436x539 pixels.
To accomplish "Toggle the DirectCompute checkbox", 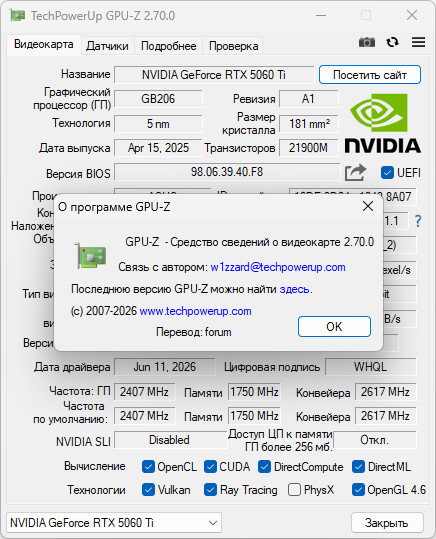I will tap(264, 467).
